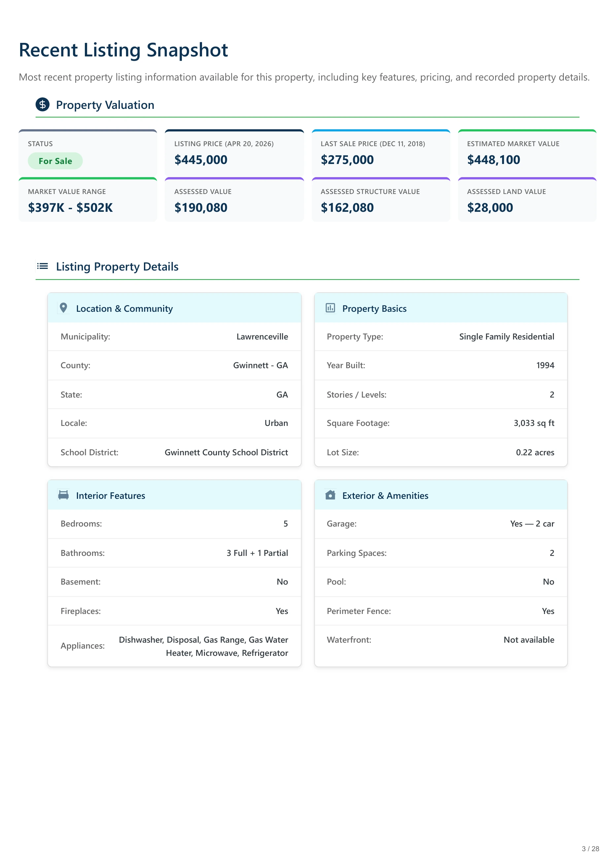This screenshot has height=868, width=615.
Task: Click the Exterior & Amenities card header
Action: pos(441,495)
